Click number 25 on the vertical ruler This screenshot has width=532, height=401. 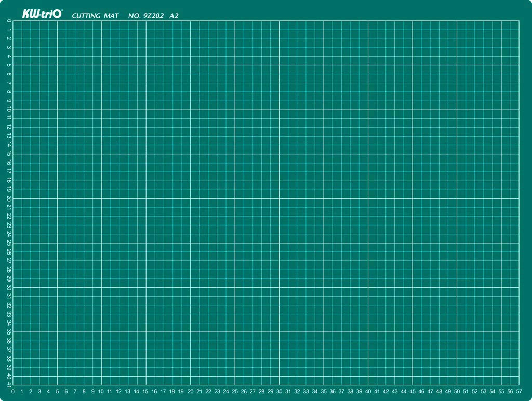(x=9, y=243)
